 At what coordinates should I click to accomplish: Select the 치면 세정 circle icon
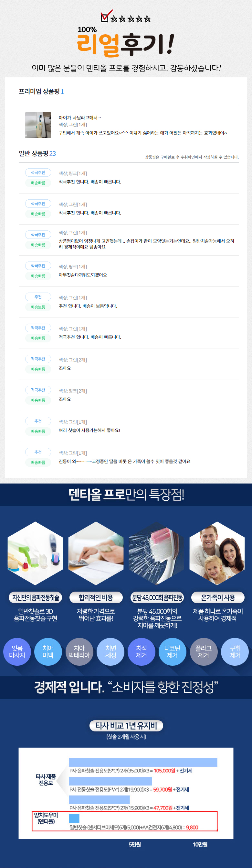tap(111, 651)
